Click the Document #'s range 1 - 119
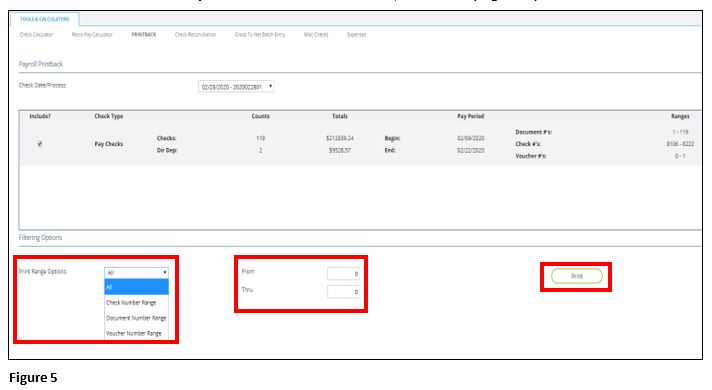The image size is (712, 390). (x=680, y=132)
